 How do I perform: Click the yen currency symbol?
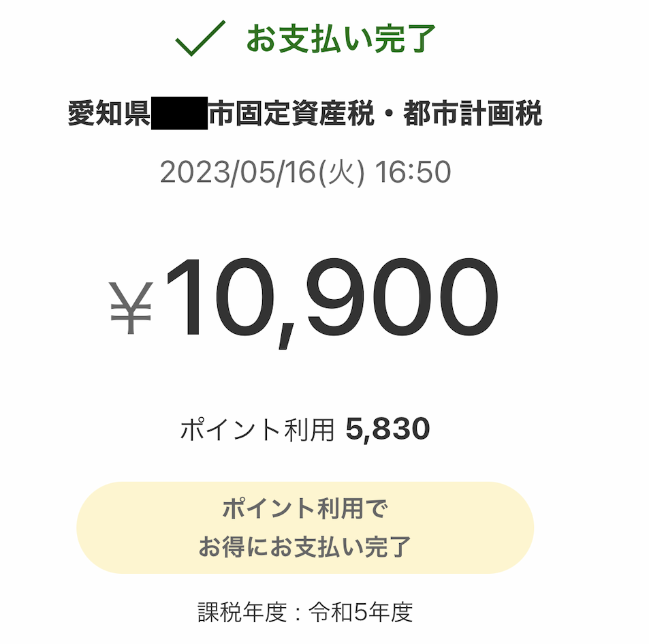tap(131, 308)
